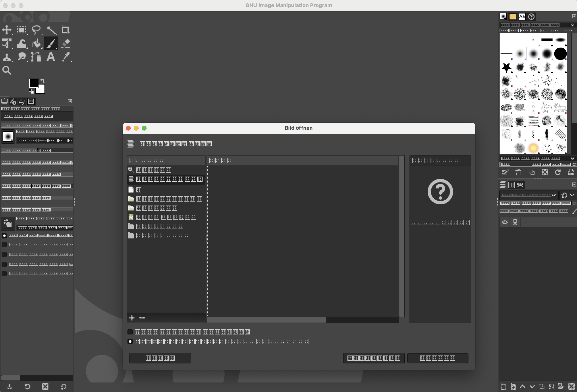Pick the Crop tool
The image size is (577, 392).
click(x=65, y=30)
